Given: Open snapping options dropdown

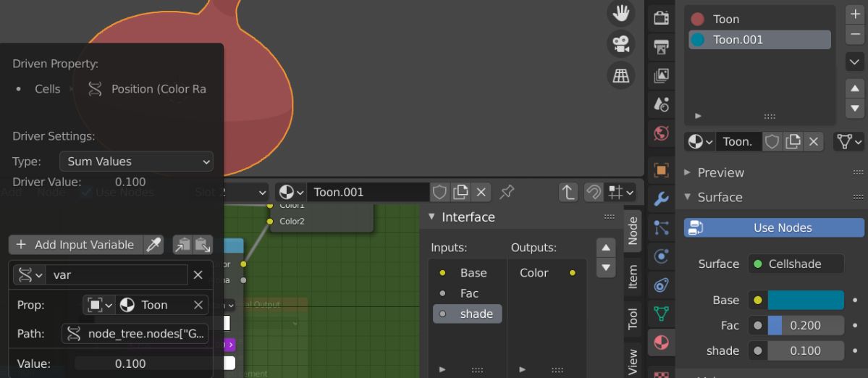Looking at the screenshot, I should [x=620, y=192].
